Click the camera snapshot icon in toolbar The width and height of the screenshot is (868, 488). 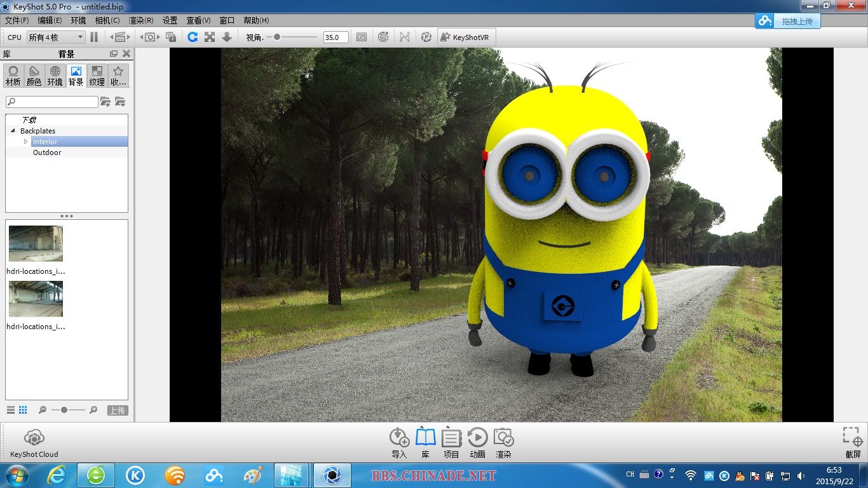click(149, 37)
